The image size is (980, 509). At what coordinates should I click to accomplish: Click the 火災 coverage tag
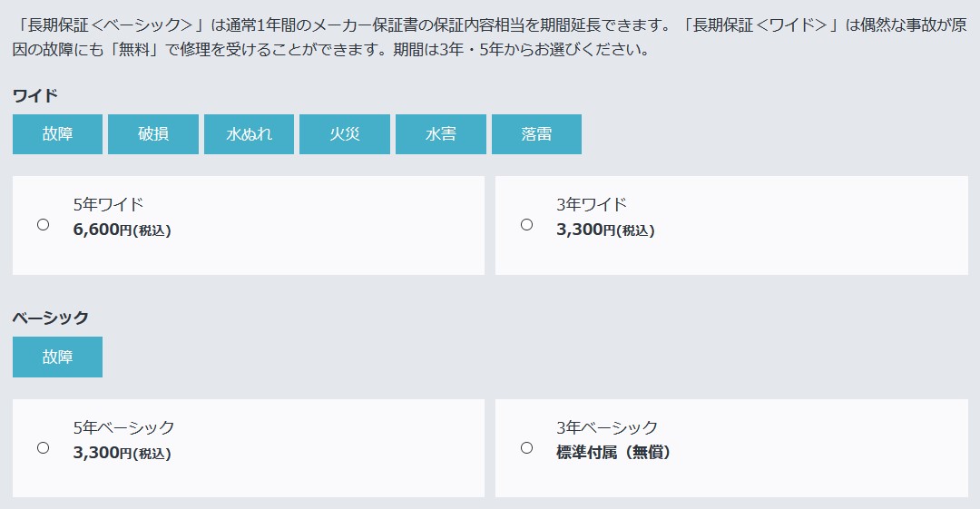click(345, 133)
